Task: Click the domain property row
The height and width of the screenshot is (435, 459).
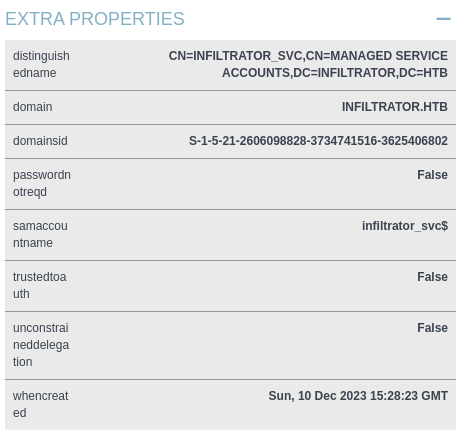Action: (230, 107)
